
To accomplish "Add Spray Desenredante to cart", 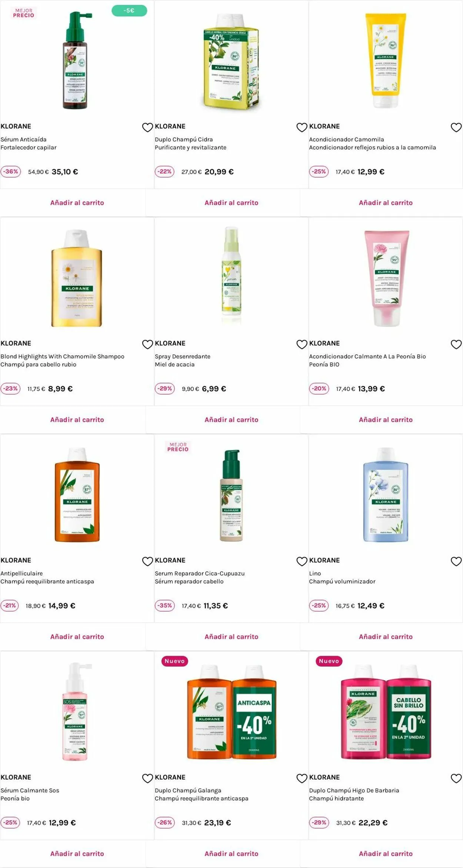I will click(x=231, y=420).
